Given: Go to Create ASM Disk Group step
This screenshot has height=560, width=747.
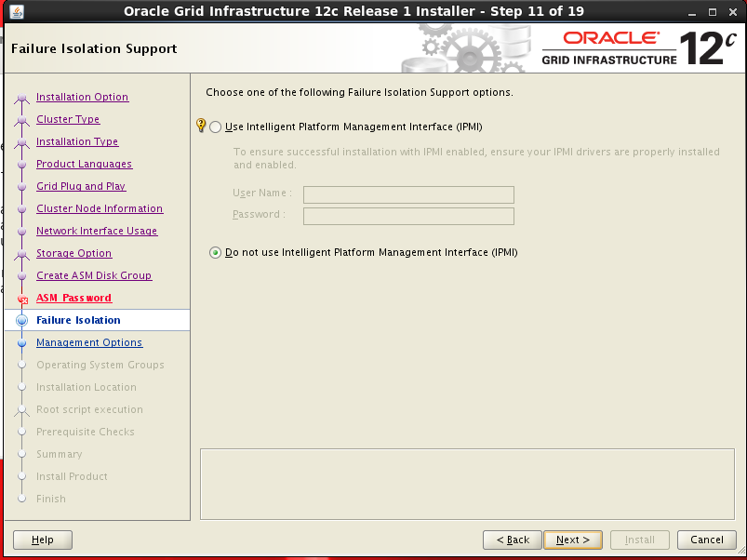Looking at the screenshot, I should (94, 275).
